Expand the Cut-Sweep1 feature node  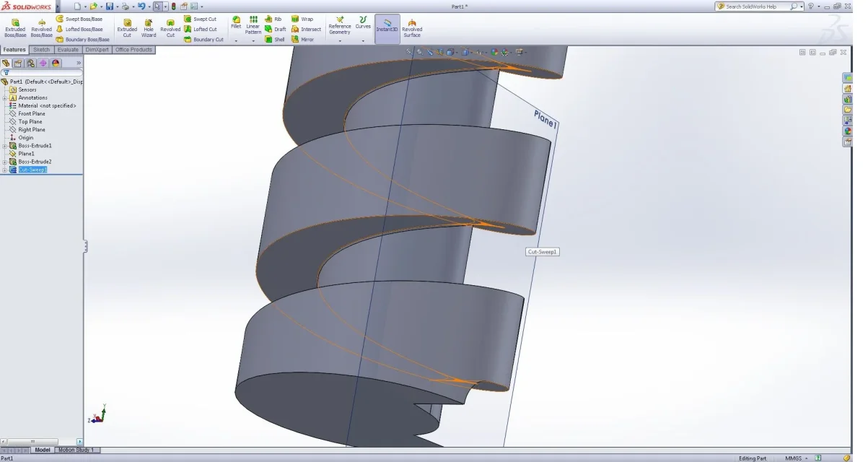[5, 170]
